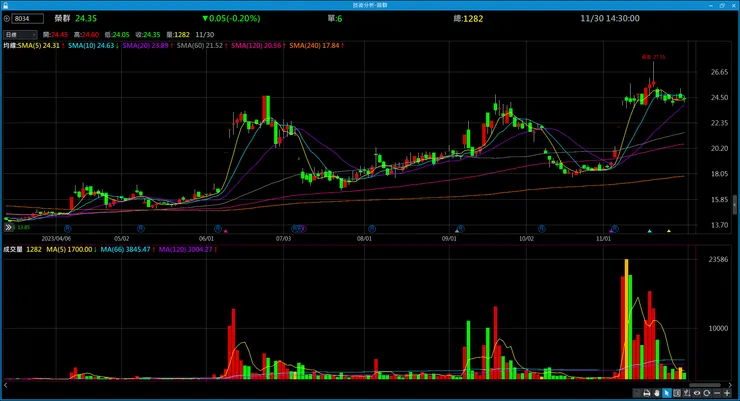The height and width of the screenshot is (401, 740).
Task: Click the SMA(240) 17.84 indicator label
Action: [314, 46]
